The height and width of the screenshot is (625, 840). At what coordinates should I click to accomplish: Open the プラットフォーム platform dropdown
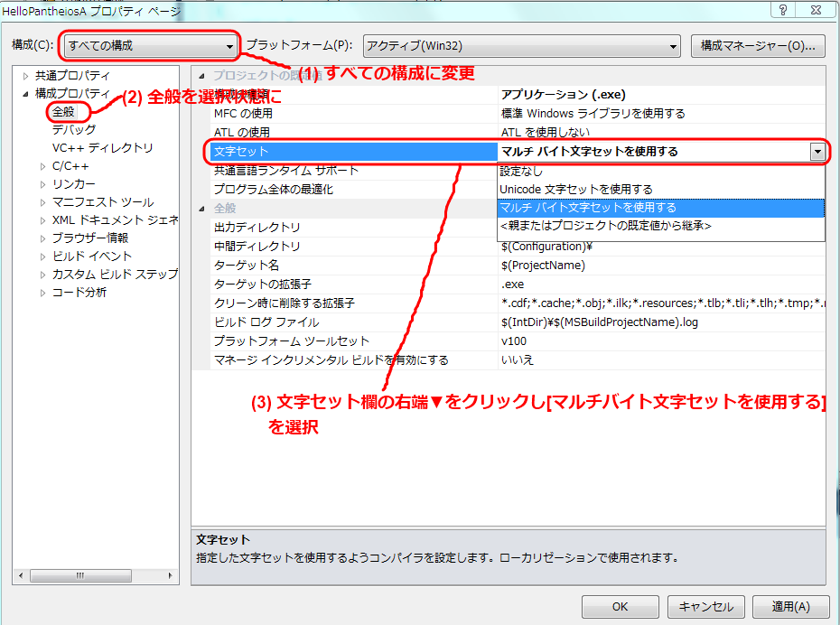coord(521,45)
